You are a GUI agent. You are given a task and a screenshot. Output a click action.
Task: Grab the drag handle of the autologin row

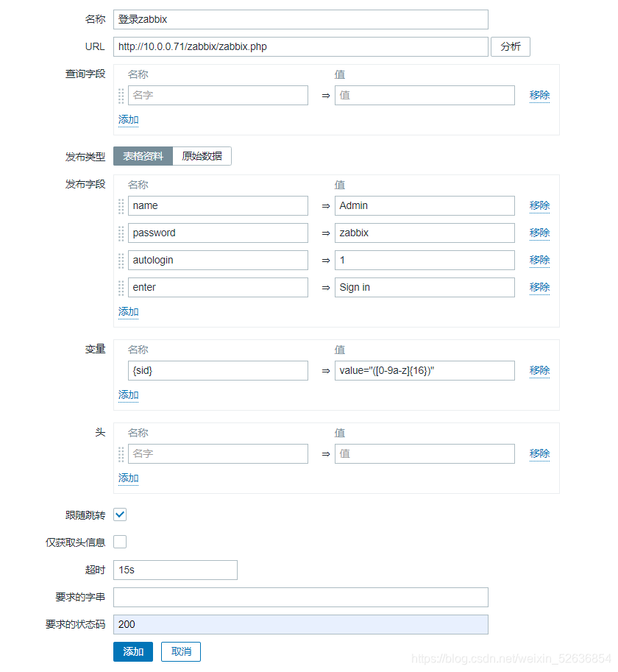121,261
